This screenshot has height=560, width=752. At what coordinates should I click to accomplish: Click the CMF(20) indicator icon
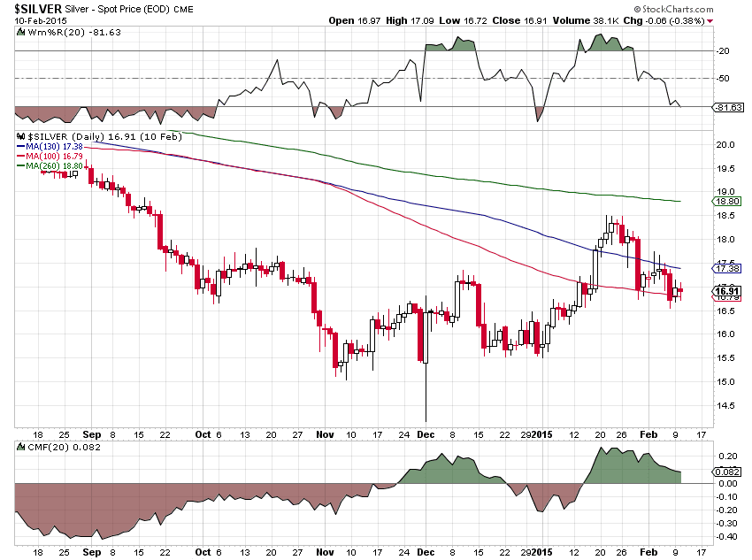pyautogui.click(x=20, y=448)
